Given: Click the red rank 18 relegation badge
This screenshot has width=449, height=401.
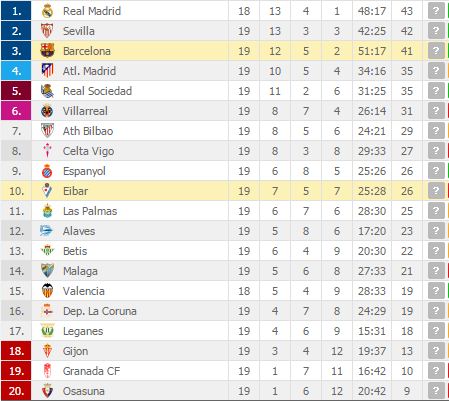Looking at the screenshot, I should click(16, 351).
